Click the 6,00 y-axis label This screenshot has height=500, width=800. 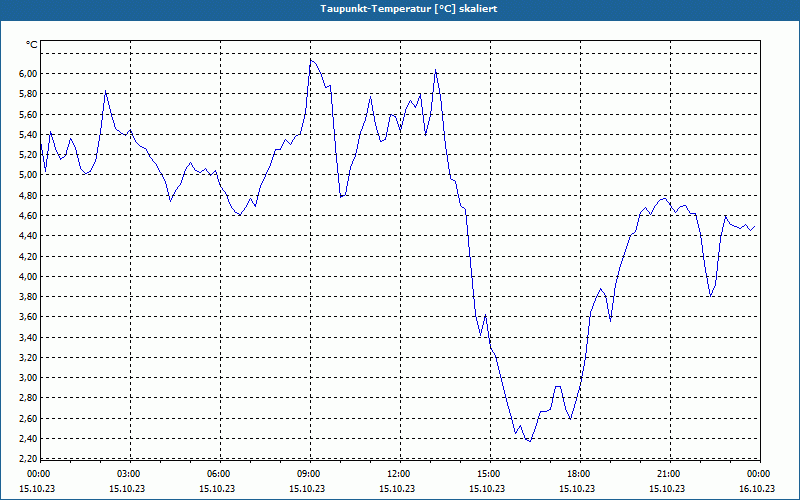pos(29,73)
